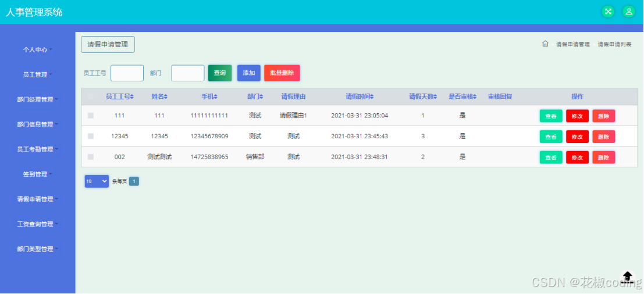The image size is (644, 294).
Task: Click the 查询 search button
Action: point(220,73)
